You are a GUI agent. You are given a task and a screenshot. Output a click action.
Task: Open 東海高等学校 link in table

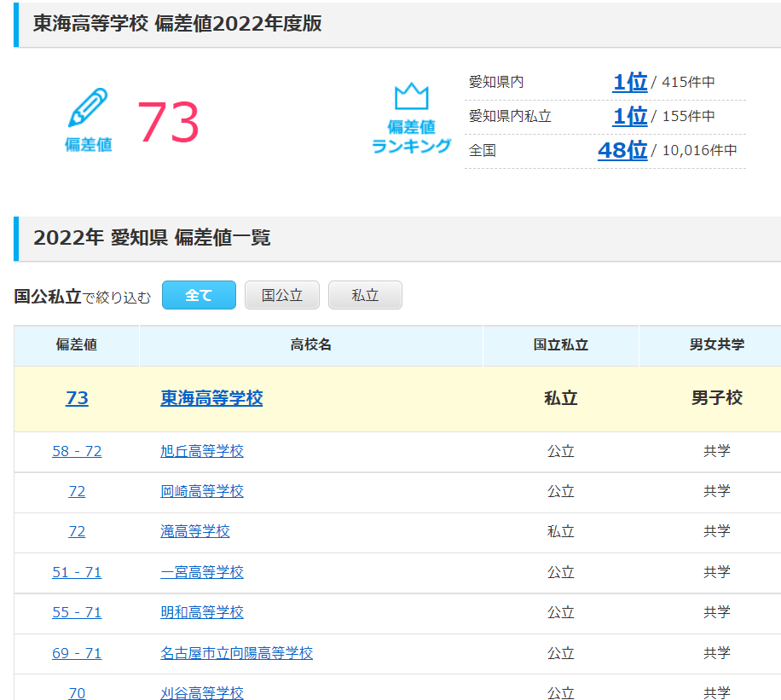pyautogui.click(x=211, y=398)
